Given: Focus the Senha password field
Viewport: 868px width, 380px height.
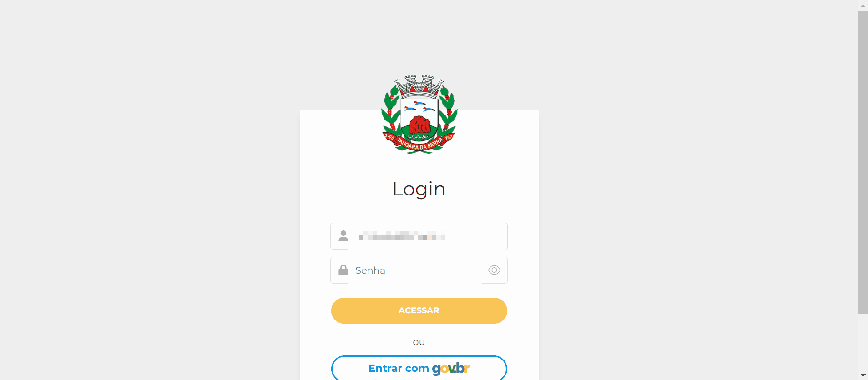Looking at the screenshot, I should click(x=419, y=270).
